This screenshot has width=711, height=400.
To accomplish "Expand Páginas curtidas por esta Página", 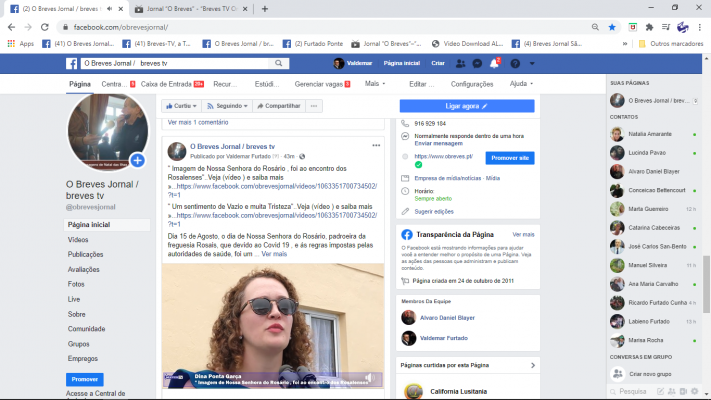I will tap(534, 367).
